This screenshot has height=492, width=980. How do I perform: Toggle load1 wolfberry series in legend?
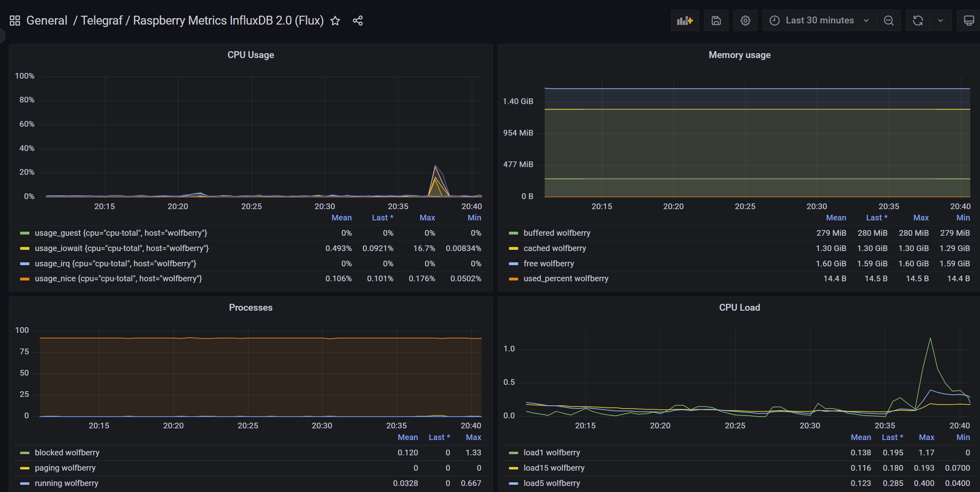click(552, 453)
